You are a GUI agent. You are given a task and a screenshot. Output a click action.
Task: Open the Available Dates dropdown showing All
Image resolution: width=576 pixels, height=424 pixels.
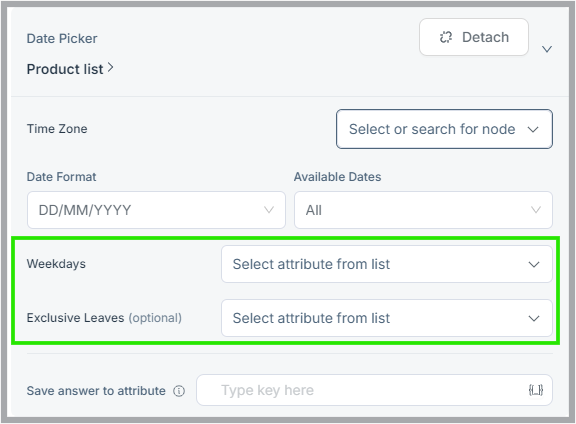coord(423,210)
